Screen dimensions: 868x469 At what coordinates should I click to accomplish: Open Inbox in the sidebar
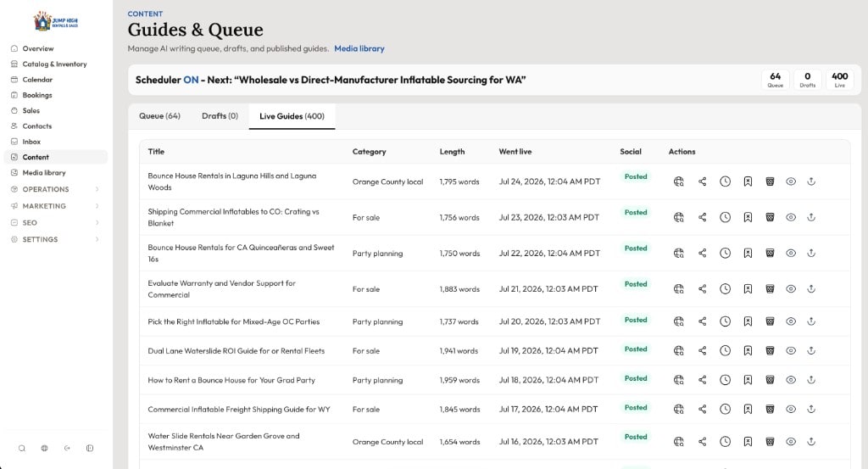point(55,142)
